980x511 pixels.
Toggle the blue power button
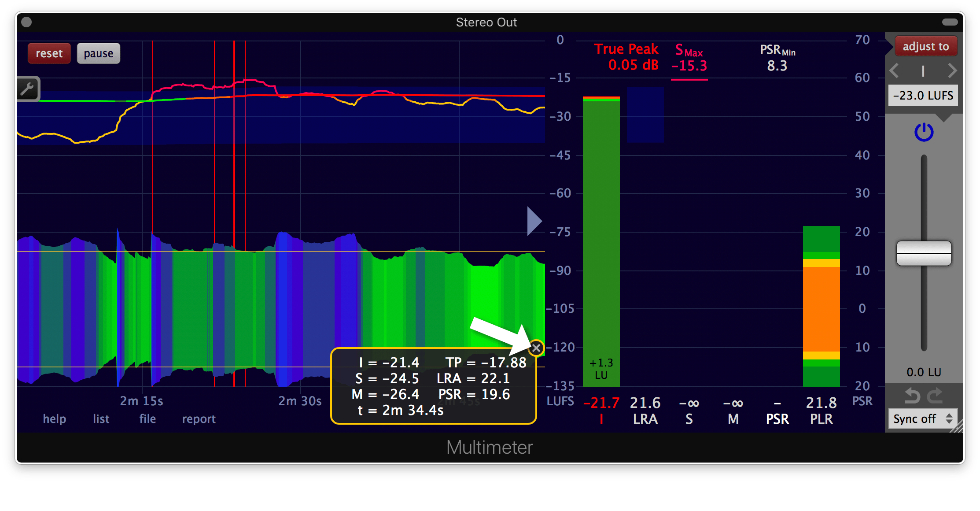click(924, 132)
